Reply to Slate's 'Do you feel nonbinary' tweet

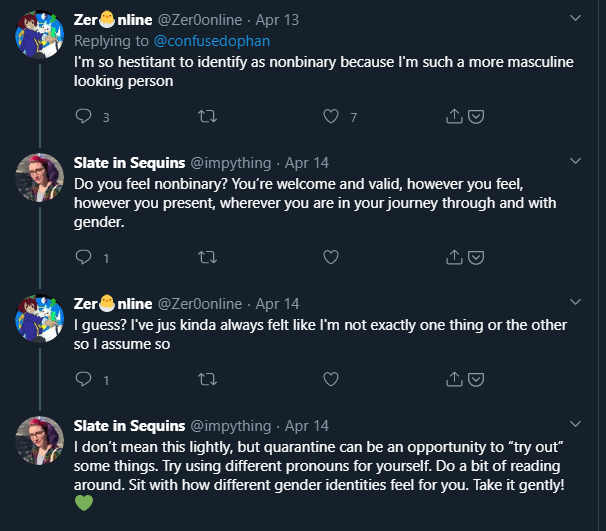84,257
